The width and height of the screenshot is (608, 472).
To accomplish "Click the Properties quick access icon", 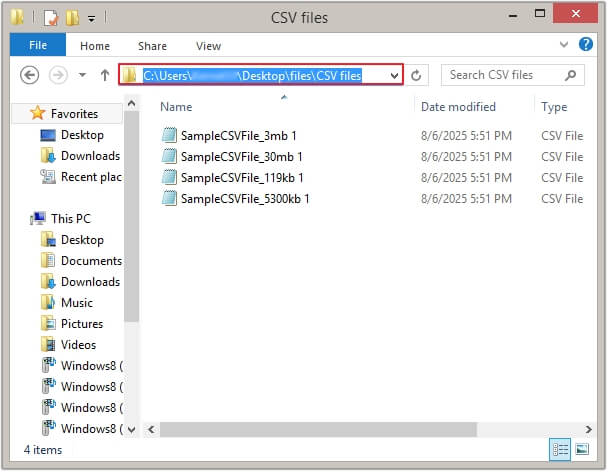I will (51, 18).
